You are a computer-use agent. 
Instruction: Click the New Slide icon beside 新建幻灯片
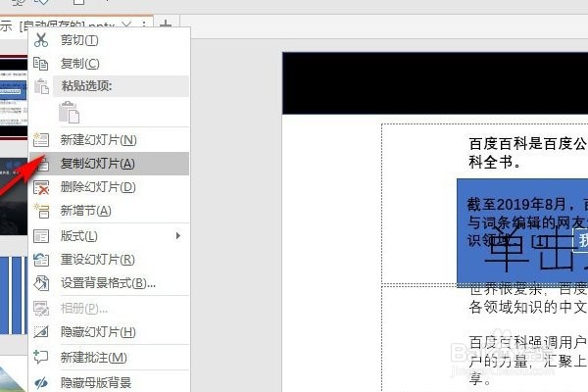(x=41, y=139)
